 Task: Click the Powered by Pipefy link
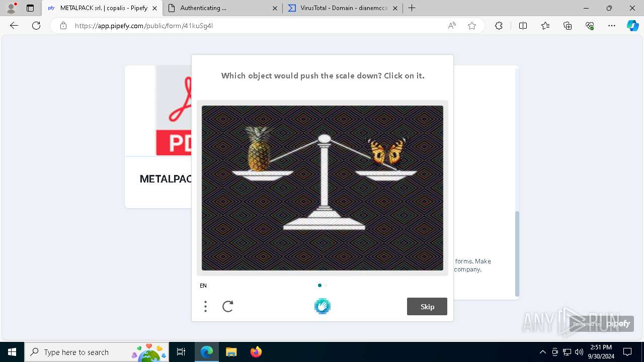602,324
